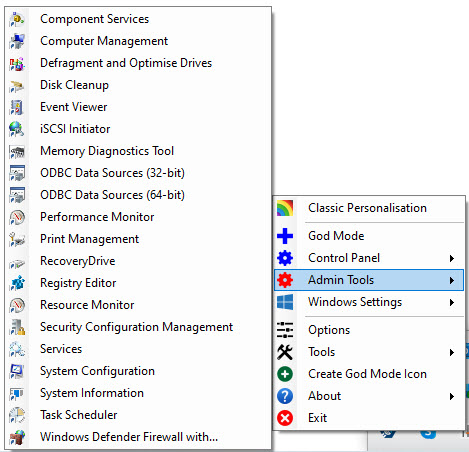Expand the Windows Settings submenu arrow
469x452 pixels.
452,302
